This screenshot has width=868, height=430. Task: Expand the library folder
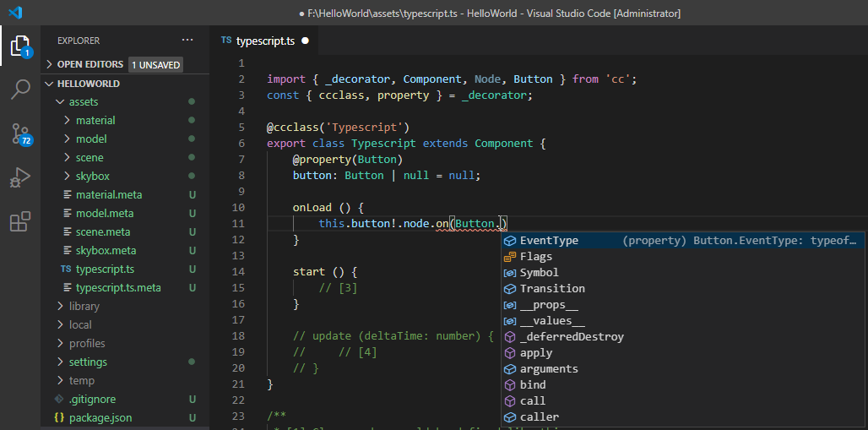[x=60, y=307]
